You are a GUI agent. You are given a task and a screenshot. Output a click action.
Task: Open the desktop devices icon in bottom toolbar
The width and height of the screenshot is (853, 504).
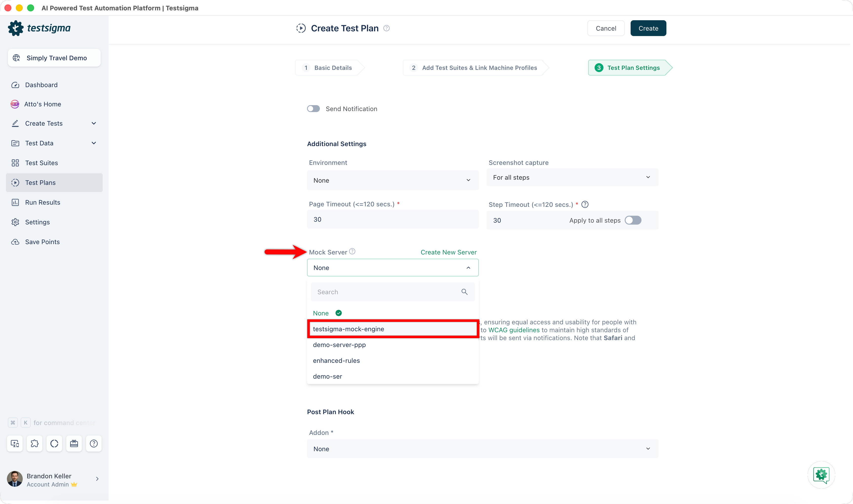[x=15, y=444]
